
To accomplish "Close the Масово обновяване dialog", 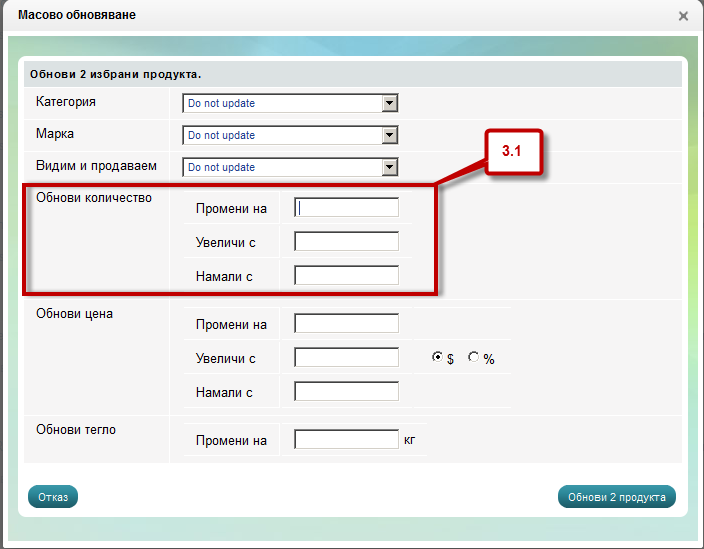I will tap(683, 16).
